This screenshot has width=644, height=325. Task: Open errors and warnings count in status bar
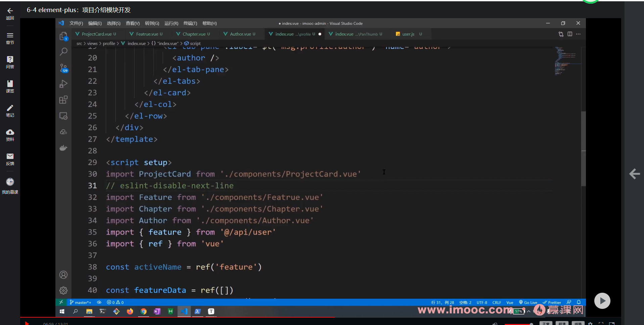click(x=115, y=302)
